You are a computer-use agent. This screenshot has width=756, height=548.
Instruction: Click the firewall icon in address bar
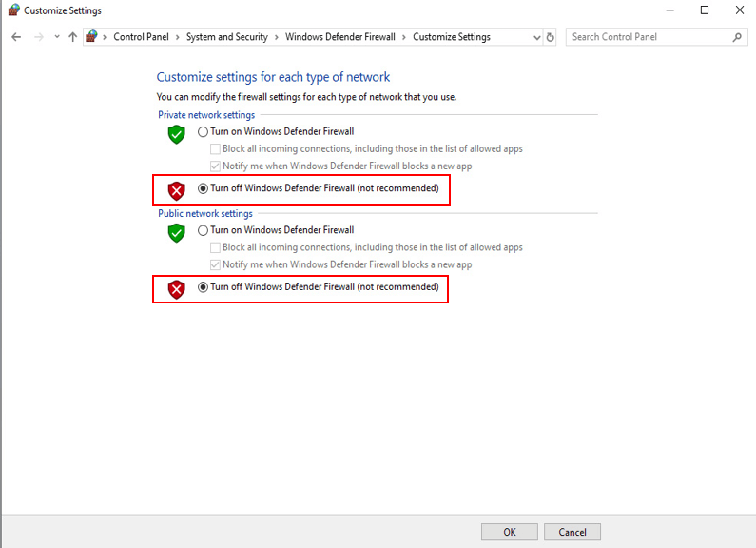pos(91,37)
